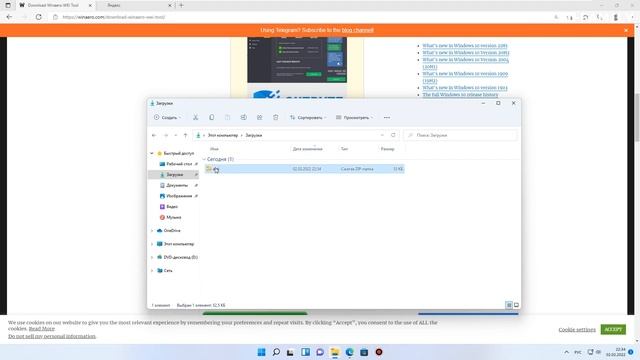
Task: Refresh the Загрузки folder view
Action: [x=393, y=135]
